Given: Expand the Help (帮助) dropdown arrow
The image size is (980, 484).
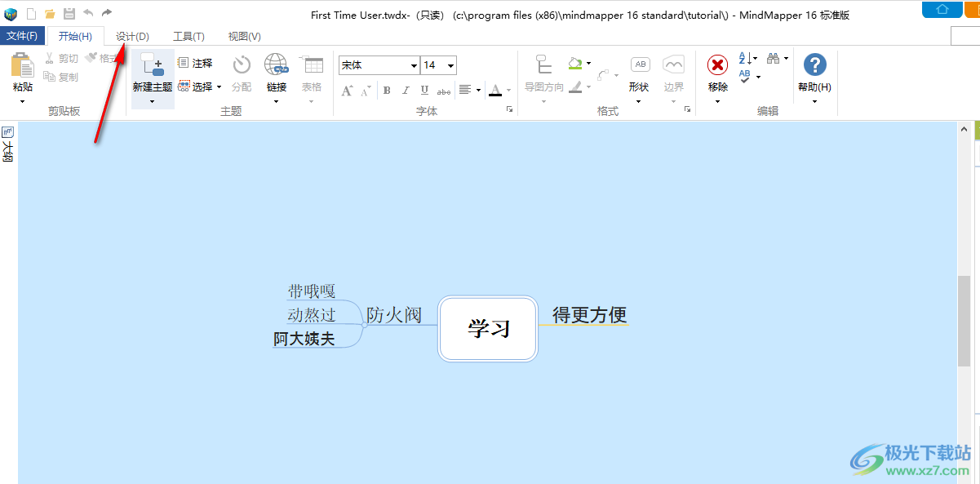Looking at the screenshot, I should click(814, 102).
